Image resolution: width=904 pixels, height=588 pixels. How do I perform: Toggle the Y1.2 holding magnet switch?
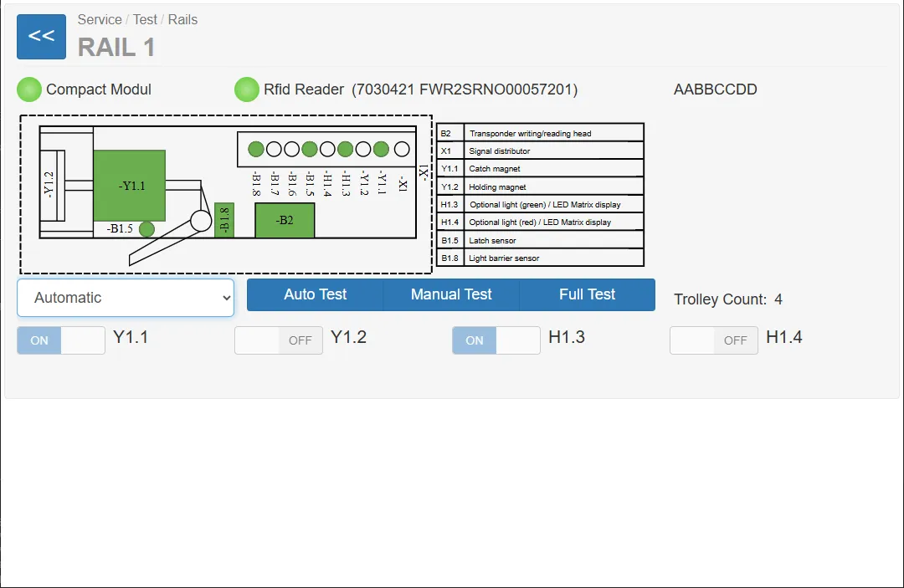point(279,340)
